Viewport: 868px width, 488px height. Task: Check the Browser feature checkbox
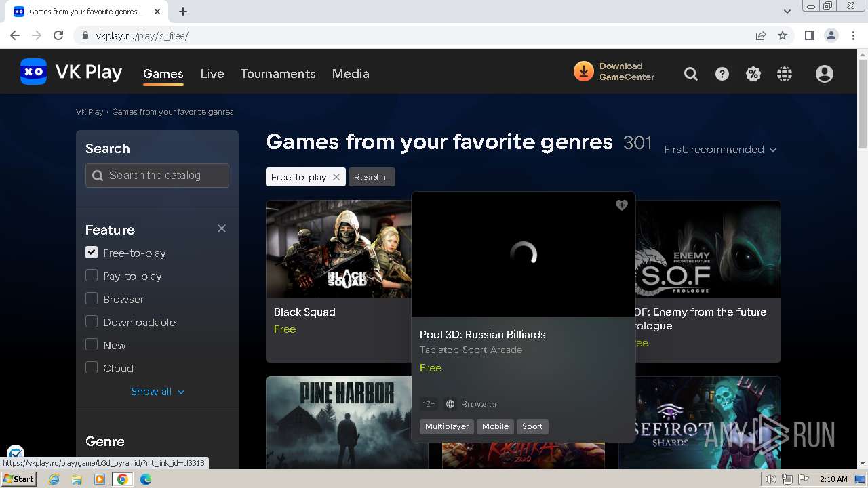coord(92,299)
